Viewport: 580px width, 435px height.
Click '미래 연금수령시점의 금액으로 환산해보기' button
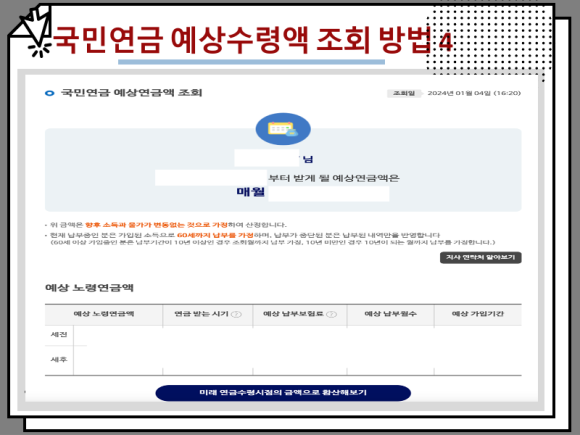pos(283,392)
